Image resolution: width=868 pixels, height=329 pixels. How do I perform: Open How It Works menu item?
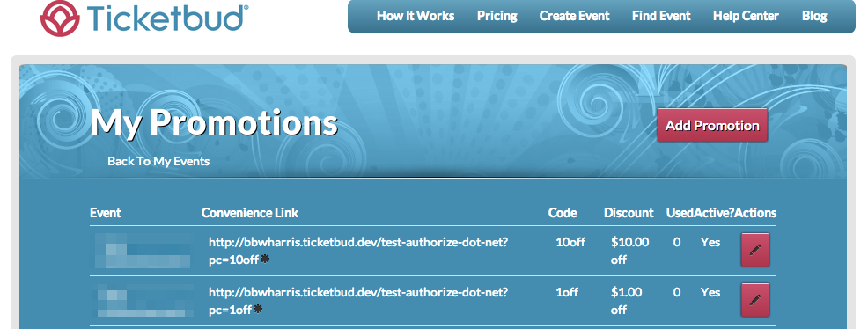(x=416, y=16)
